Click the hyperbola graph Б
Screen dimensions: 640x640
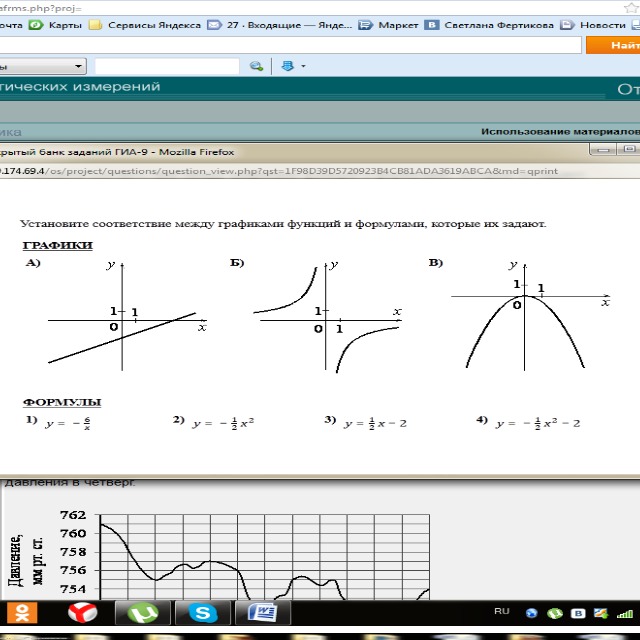click(327, 317)
